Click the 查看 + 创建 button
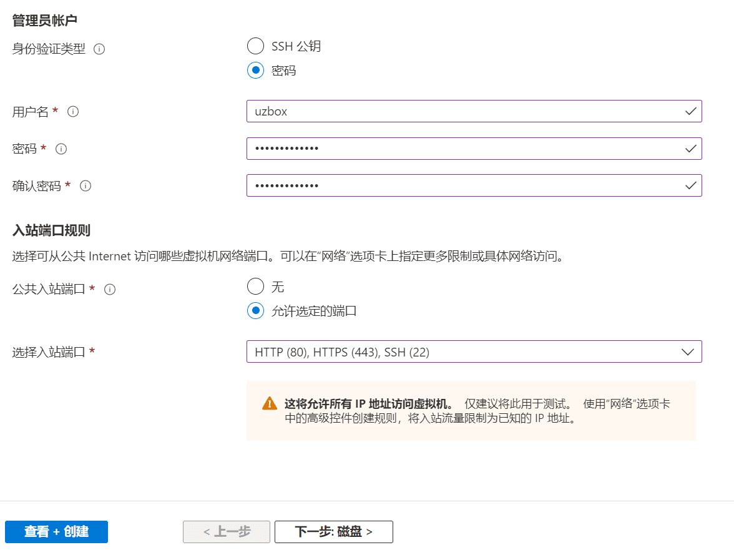Viewport: 734px width, 560px height. click(56, 532)
